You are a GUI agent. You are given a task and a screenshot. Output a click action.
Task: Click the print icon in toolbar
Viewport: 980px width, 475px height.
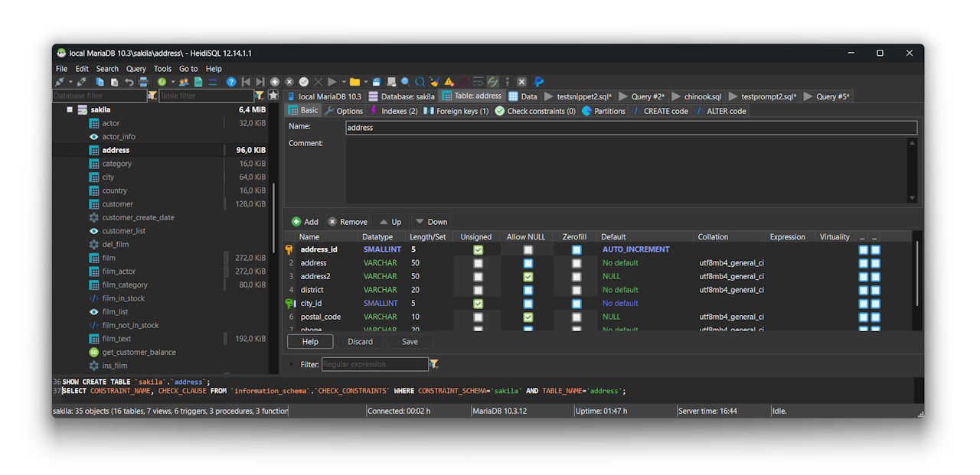coord(143,82)
